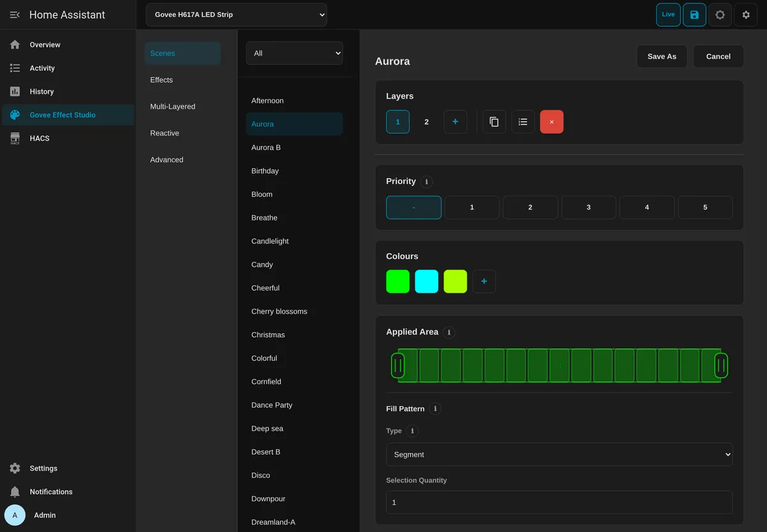The height and width of the screenshot is (532, 767).
Task: Set priority to 3
Action: [589, 208]
